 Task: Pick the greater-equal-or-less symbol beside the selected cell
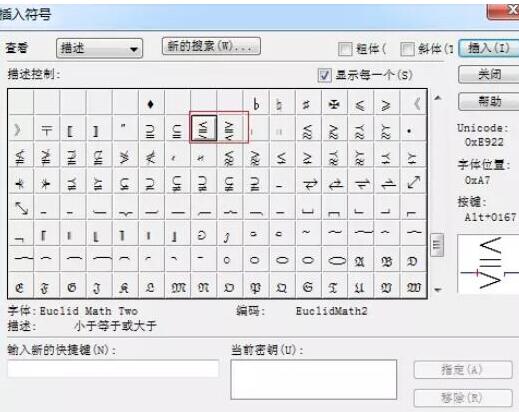pos(229,128)
